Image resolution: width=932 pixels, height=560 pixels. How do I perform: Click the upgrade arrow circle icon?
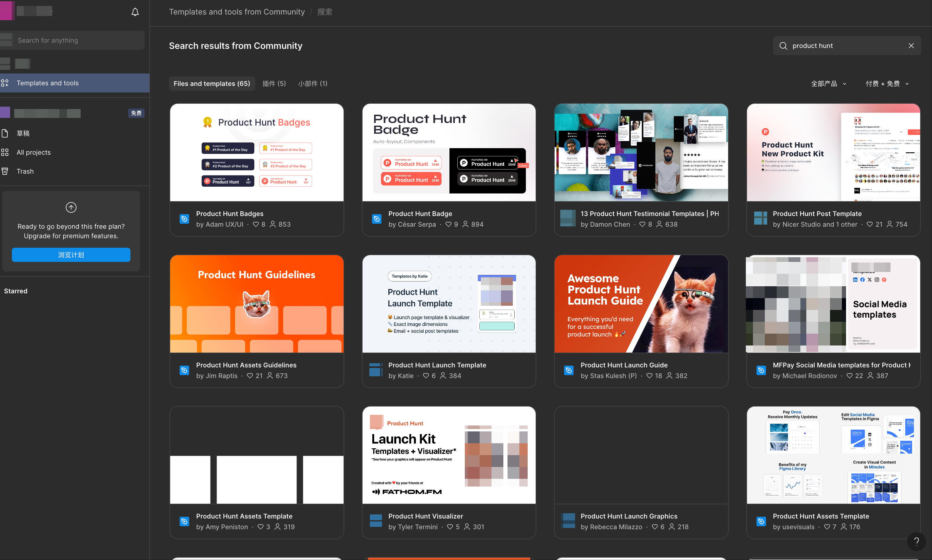pyautogui.click(x=71, y=207)
